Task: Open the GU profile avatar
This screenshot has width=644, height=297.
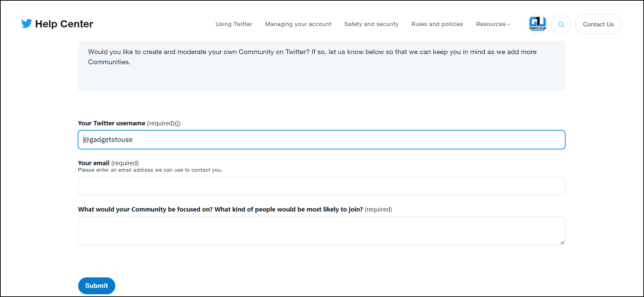Action: (x=537, y=24)
